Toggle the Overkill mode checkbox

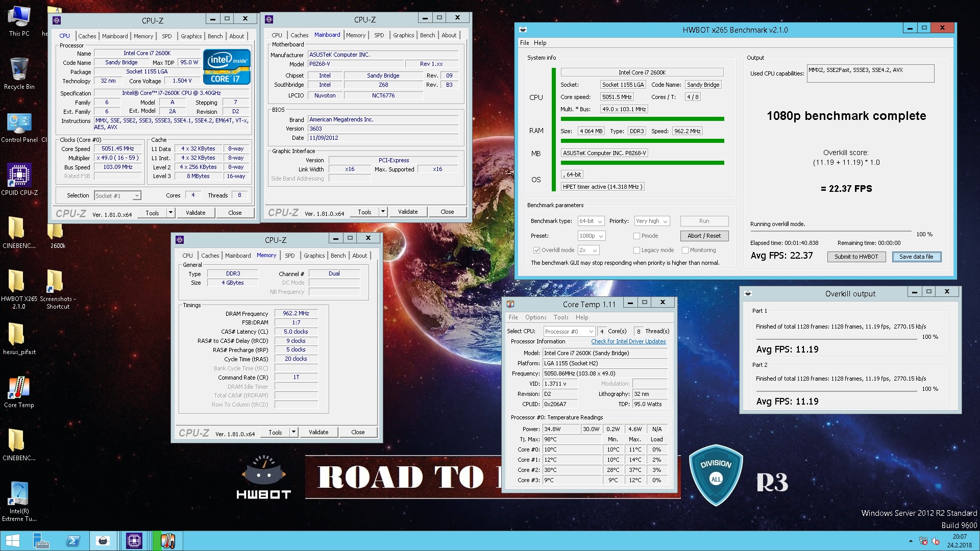pyautogui.click(x=536, y=250)
